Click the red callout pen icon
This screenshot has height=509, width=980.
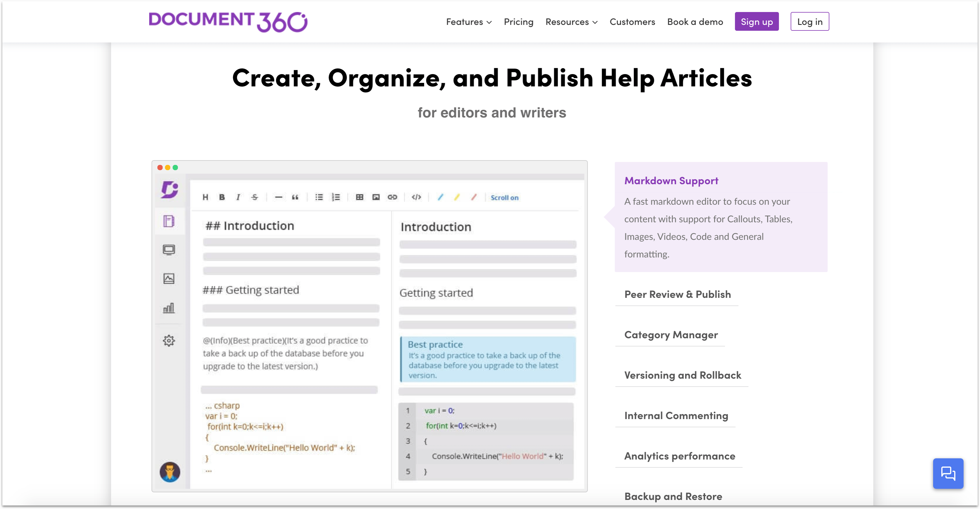click(x=474, y=197)
